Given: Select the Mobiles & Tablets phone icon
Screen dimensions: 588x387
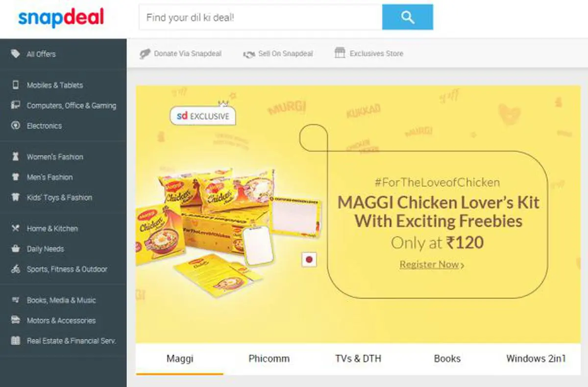Looking at the screenshot, I should click(16, 85).
